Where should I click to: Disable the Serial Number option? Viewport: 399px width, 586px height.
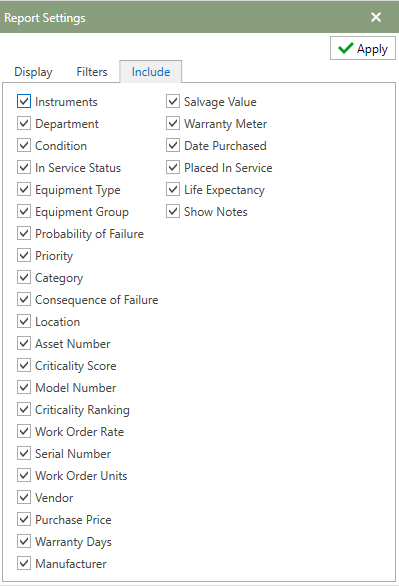click(x=24, y=454)
